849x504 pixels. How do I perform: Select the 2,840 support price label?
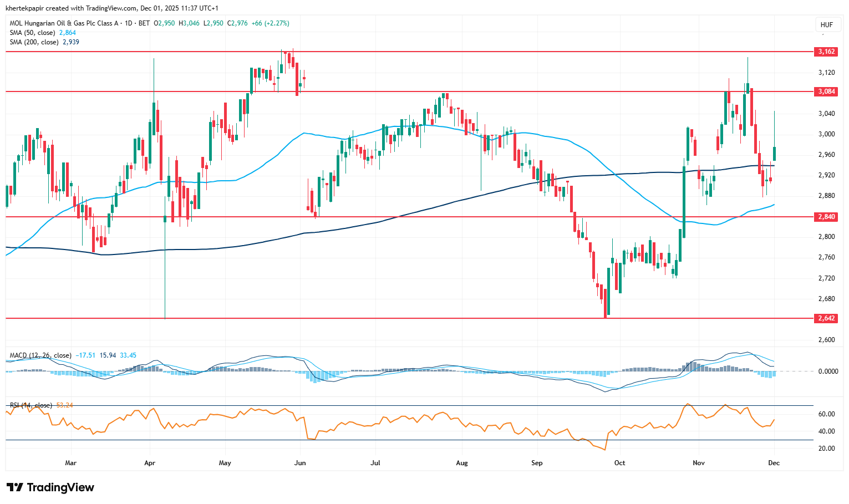826,217
